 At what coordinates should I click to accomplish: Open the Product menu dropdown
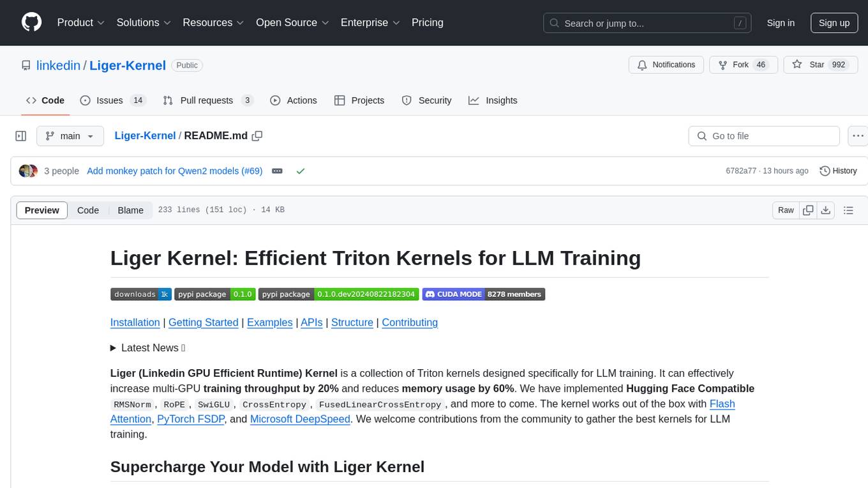pos(81,22)
